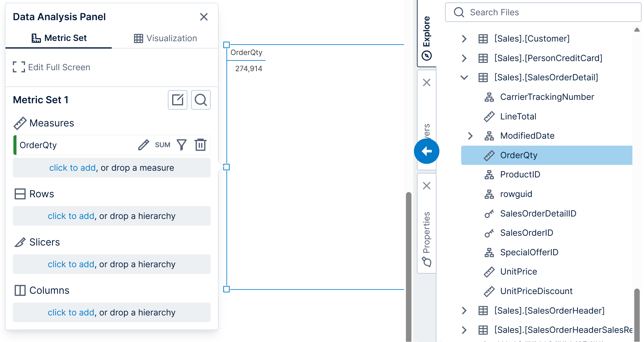Click the SalesOrderDetailID key icon
This screenshot has height=342, width=644.
489,214
